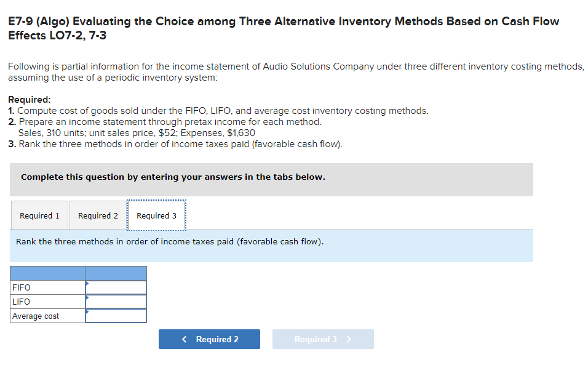Viewport: 588px width, 365px height.
Task: Click the second blue header column cell
Action: coord(117,273)
